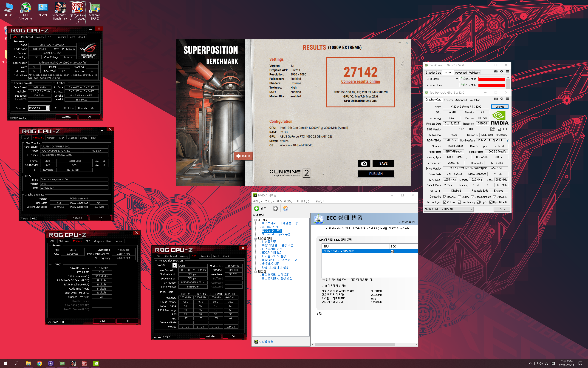Viewport: 588px width, 368px height.
Task: Click refresh icon in GPU-Z Sensors window
Action: pyautogui.click(x=501, y=72)
